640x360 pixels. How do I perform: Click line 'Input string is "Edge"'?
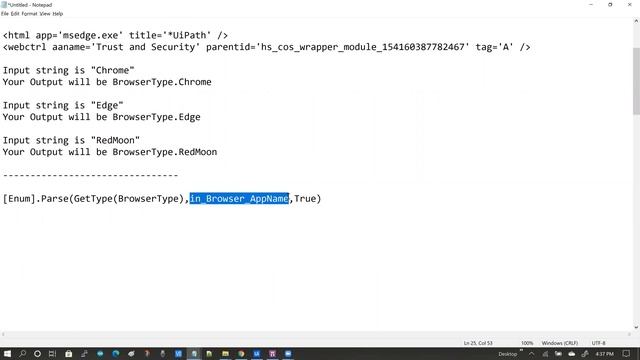[x=63, y=105]
